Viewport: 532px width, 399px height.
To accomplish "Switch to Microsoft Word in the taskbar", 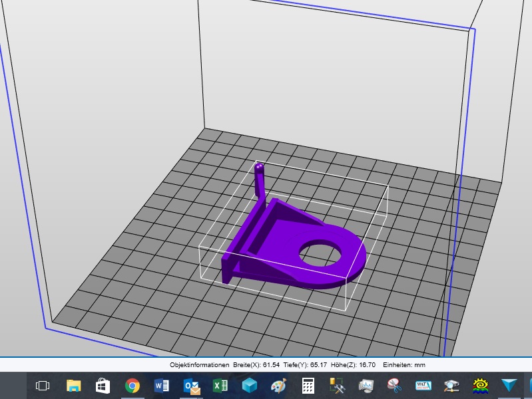I will pyautogui.click(x=161, y=386).
